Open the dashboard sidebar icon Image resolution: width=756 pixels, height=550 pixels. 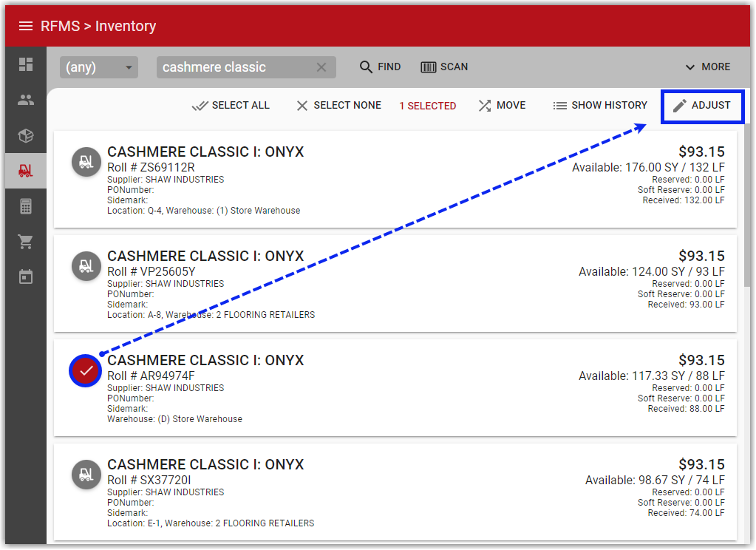click(26, 64)
